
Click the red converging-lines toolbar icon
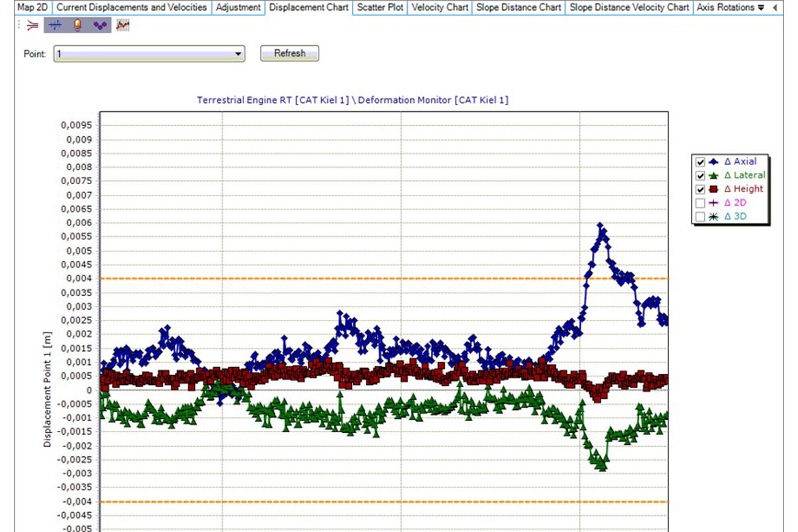point(33,26)
